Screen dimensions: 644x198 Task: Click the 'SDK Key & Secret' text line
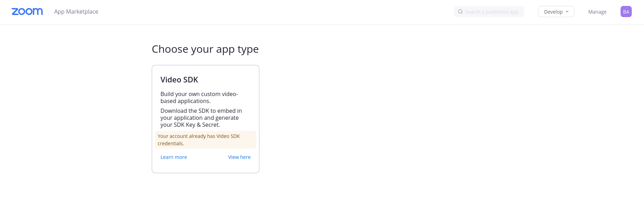click(x=190, y=125)
